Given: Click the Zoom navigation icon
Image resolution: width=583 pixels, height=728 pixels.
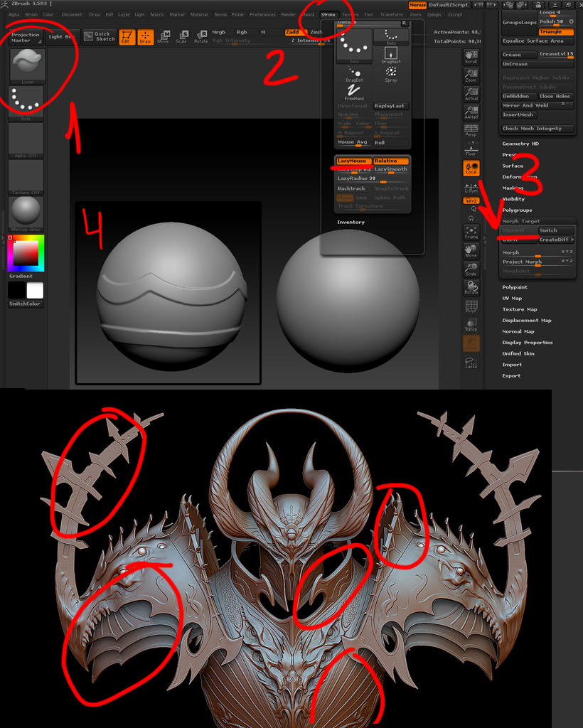Looking at the screenshot, I should 471,75.
